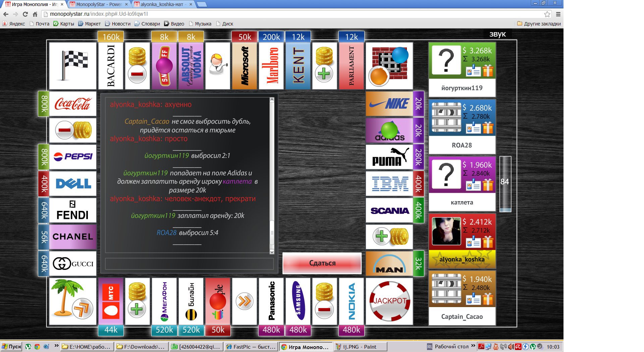The image size is (644, 352).
Task: Click the Marlboro property cell
Action: [271, 66]
